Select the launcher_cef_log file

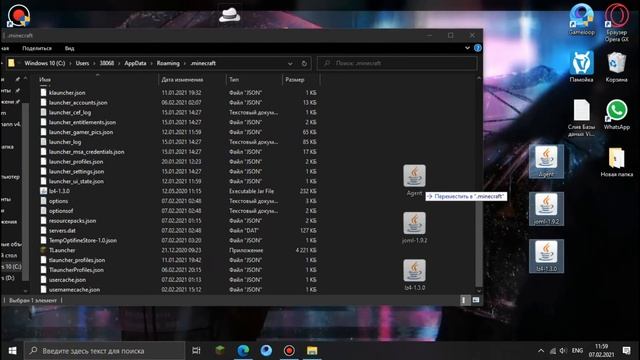point(178,112)
